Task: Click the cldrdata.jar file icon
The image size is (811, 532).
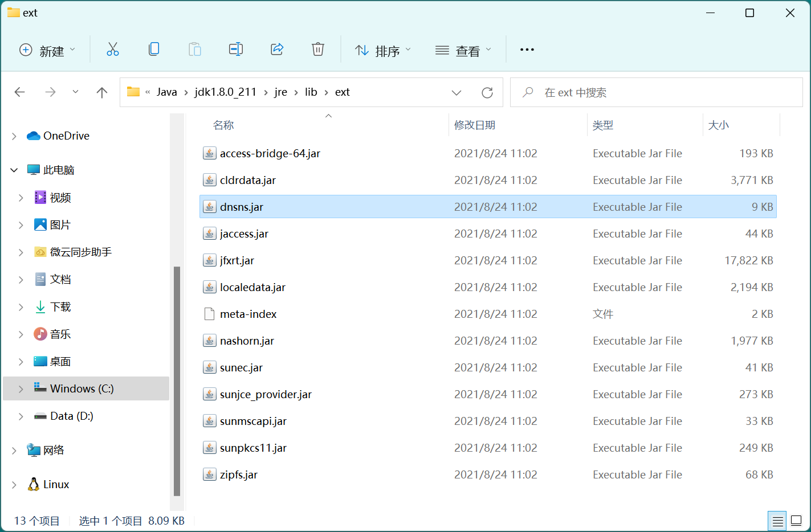Action: pyautogui.click(x=210, y=180)
